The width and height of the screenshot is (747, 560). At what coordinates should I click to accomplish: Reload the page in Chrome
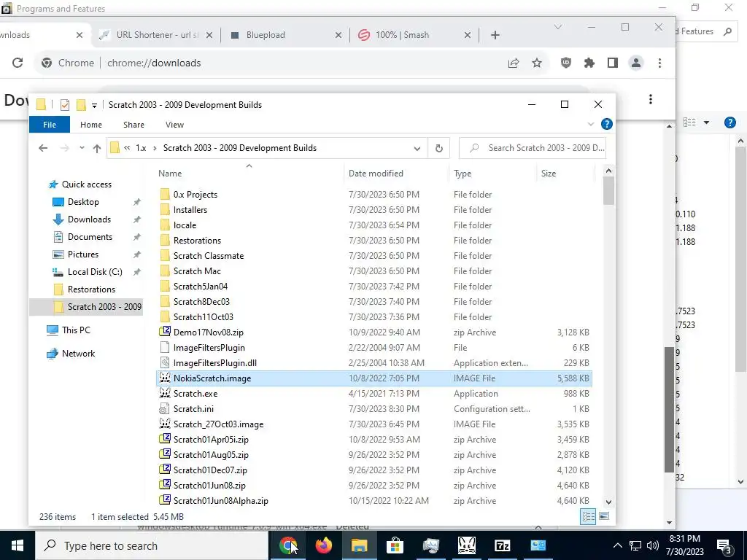point(18,63)
